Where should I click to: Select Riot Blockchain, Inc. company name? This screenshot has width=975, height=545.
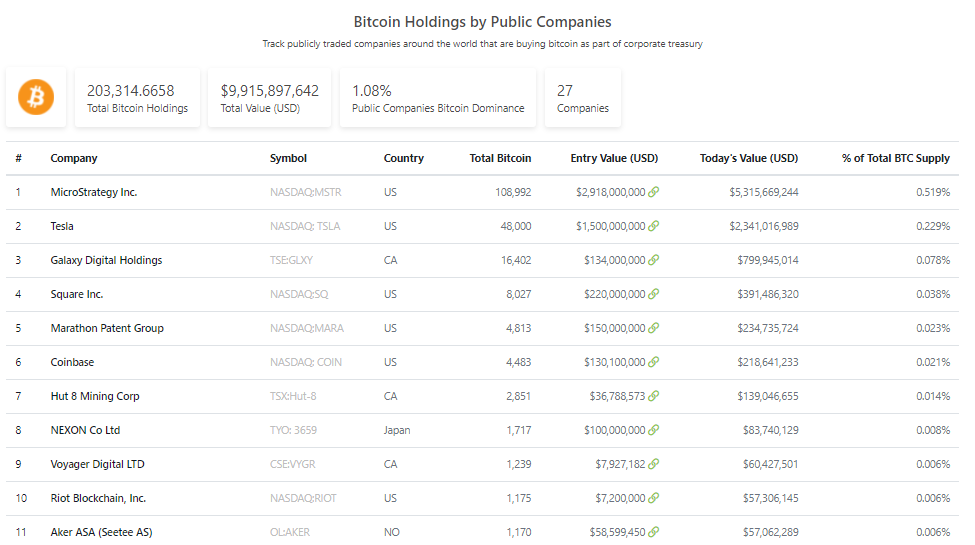98,498
